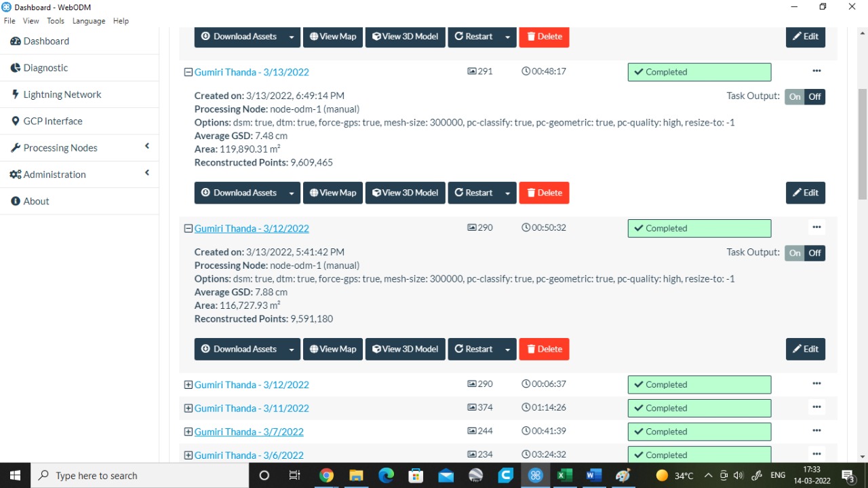Click the Processing Nodes wrench icon
This screenshot has width=868, height=488.
pos(15,147)
